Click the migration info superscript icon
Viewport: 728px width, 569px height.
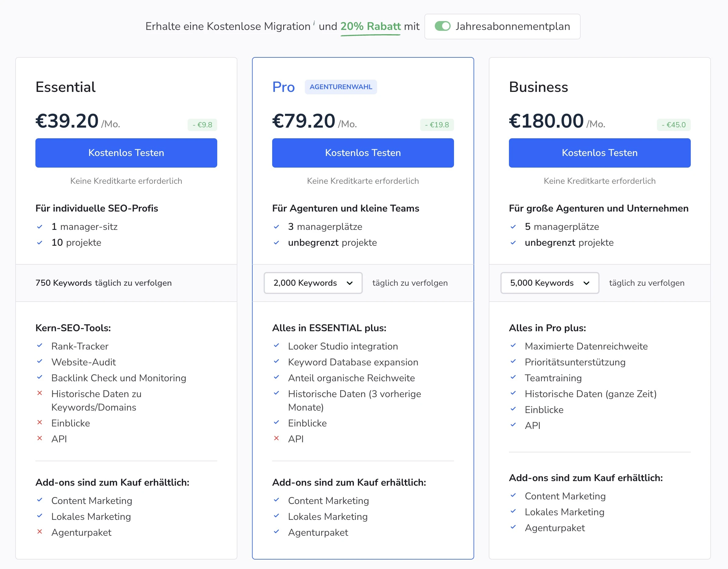pyautogui.click(x=314, y=23)
